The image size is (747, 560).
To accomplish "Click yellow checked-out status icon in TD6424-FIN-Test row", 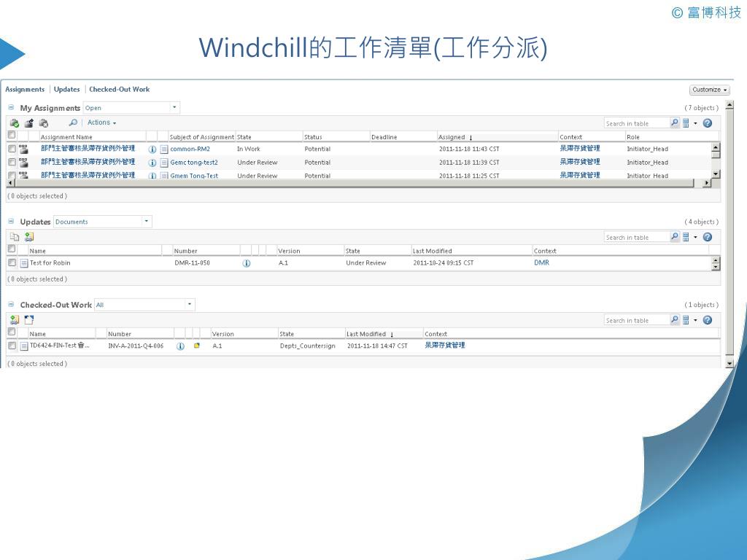I will [x=197, y=346].
